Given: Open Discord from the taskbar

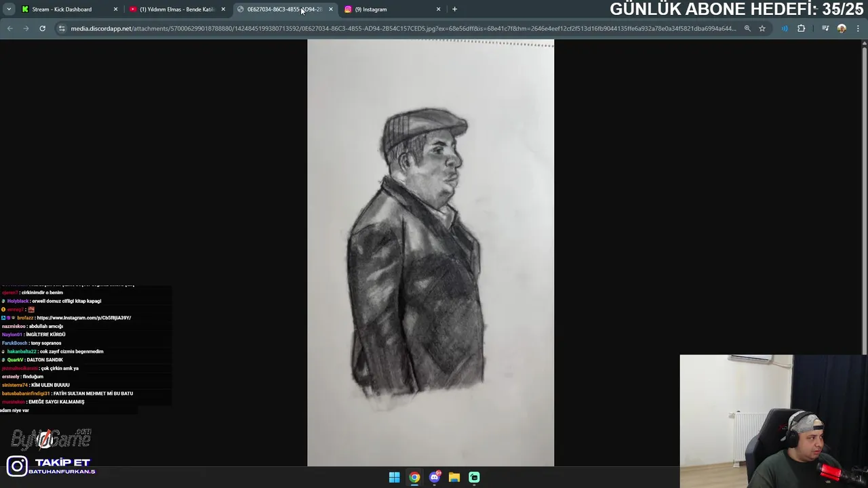Looking at the screenshot, I should [x=435, y=477].
